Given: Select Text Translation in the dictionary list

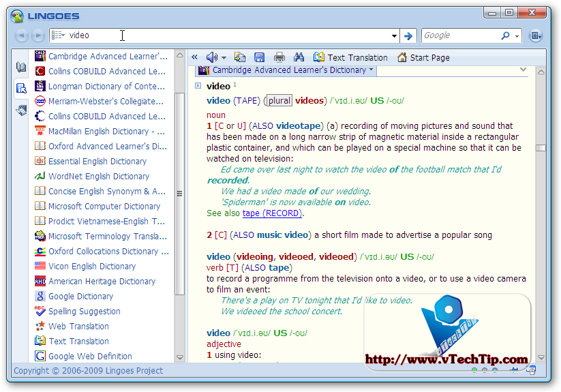Looking at the screenshot, I should (72, 342).
